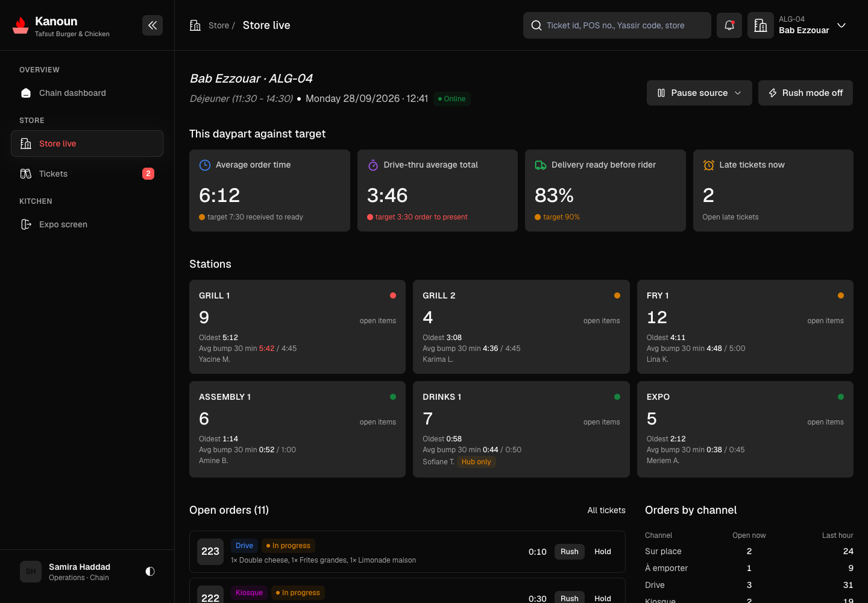Click the alarm icon on Late tickets now

[x=709, y=165]
